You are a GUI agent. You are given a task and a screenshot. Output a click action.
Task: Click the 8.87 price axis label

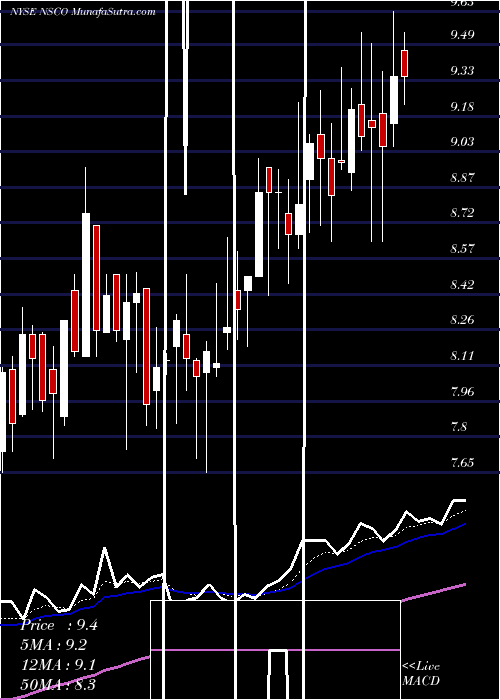[462, 178]
